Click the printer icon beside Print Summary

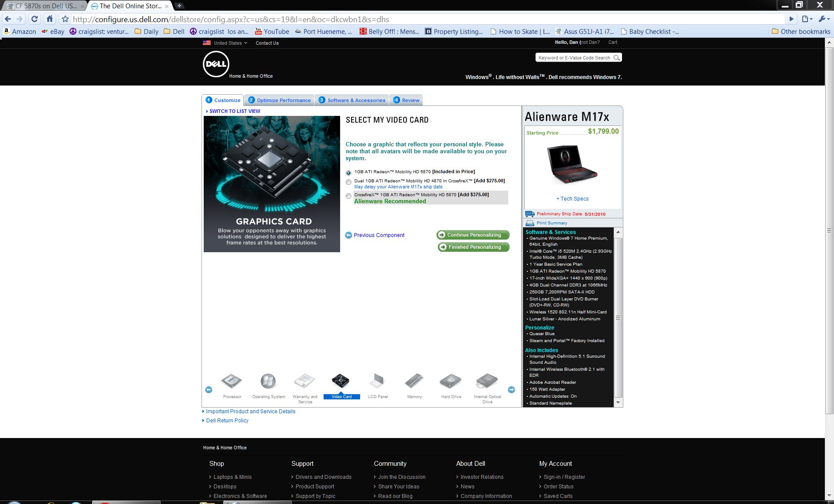coord(530,223)
